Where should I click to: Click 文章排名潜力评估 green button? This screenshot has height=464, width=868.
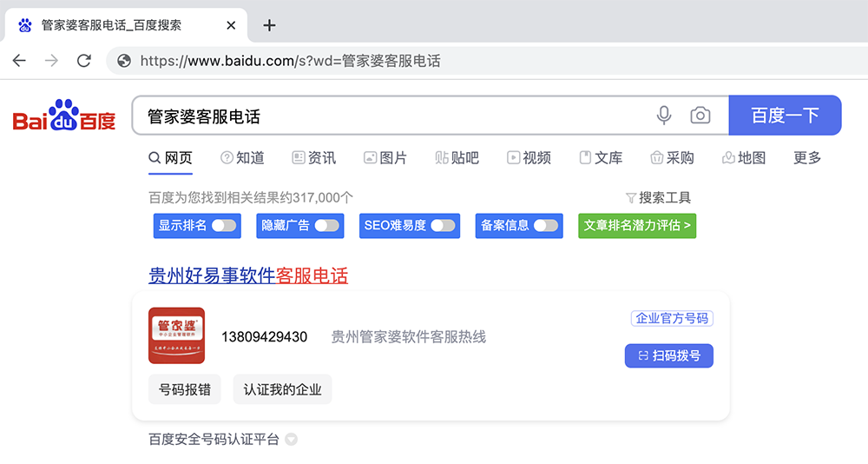coord(637,226)
